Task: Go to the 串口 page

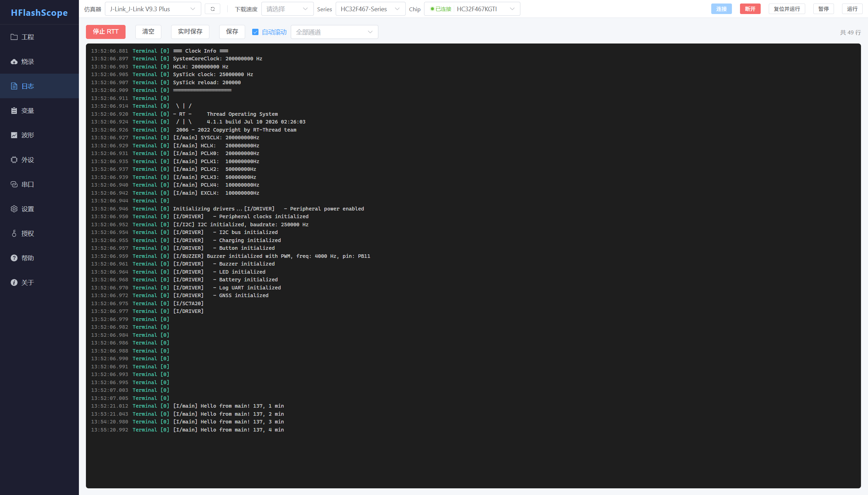Action: 39,184
